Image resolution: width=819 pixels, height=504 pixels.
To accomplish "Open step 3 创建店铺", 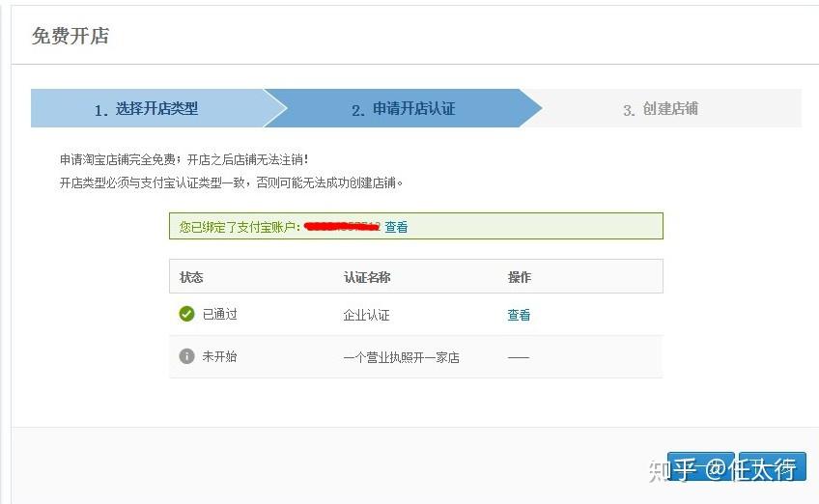I will point(661,109).
